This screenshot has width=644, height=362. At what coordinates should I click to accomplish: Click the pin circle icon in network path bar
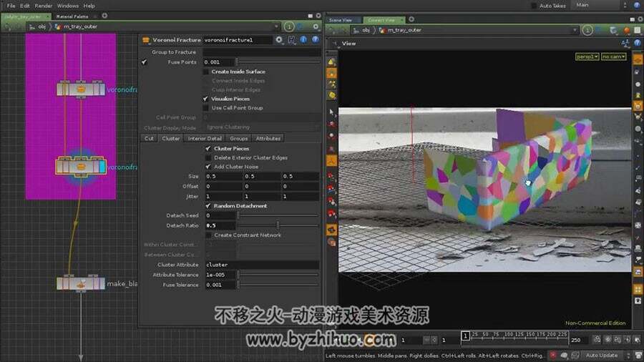(289, 26)
